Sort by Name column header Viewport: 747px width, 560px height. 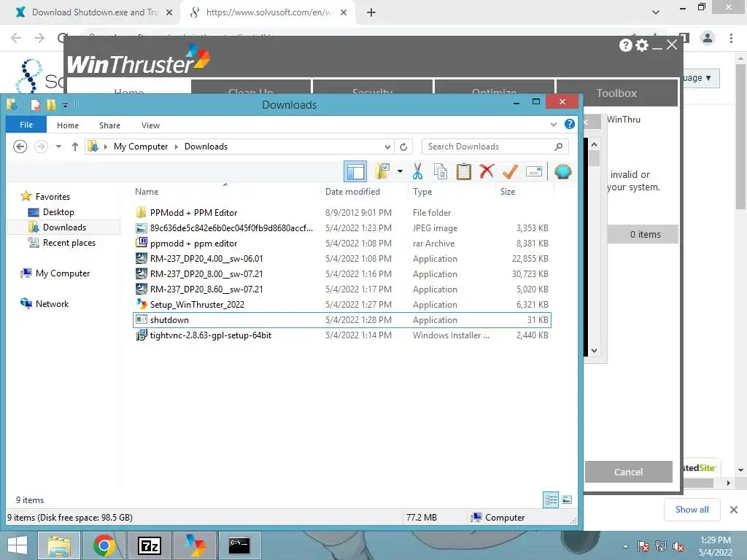[x=147, y=192]
